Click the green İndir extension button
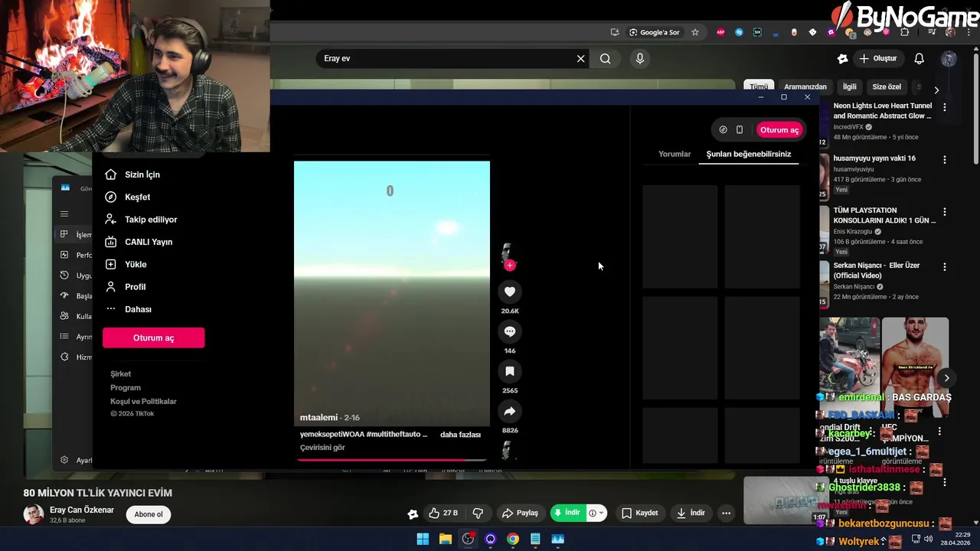 click(567, 513)
